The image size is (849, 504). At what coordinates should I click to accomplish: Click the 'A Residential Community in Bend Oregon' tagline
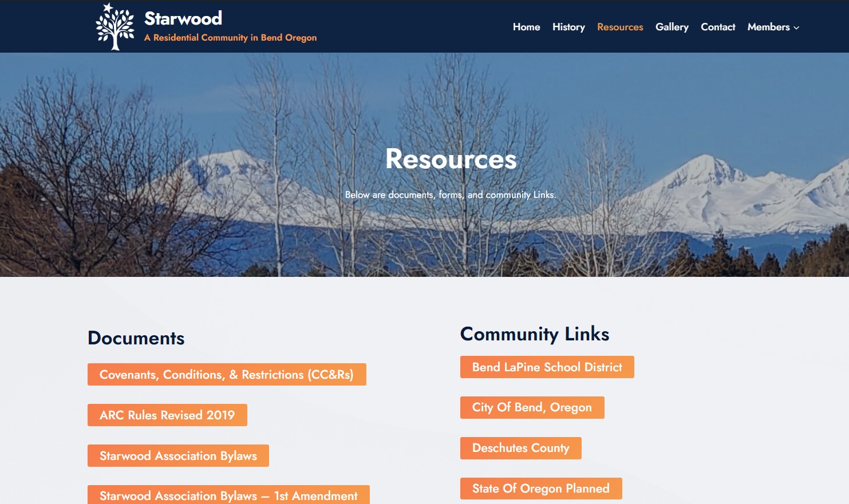coord(230,38)
